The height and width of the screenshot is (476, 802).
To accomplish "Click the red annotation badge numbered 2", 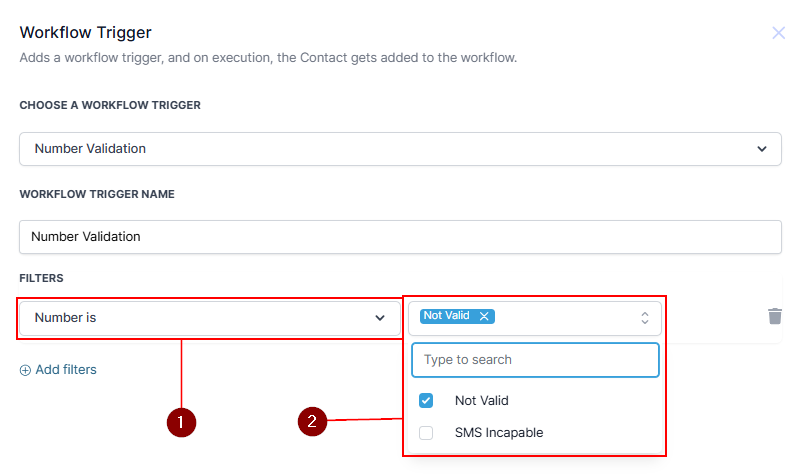I will 313,422.
